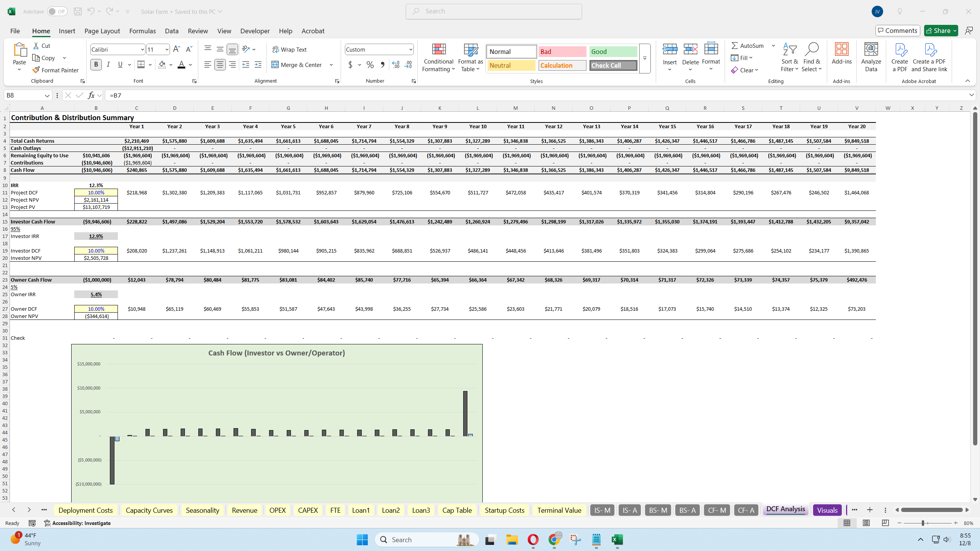Toggle Wrap Text on
The height and width of the screenshot is (551, 980).
(x=289, y=49)
